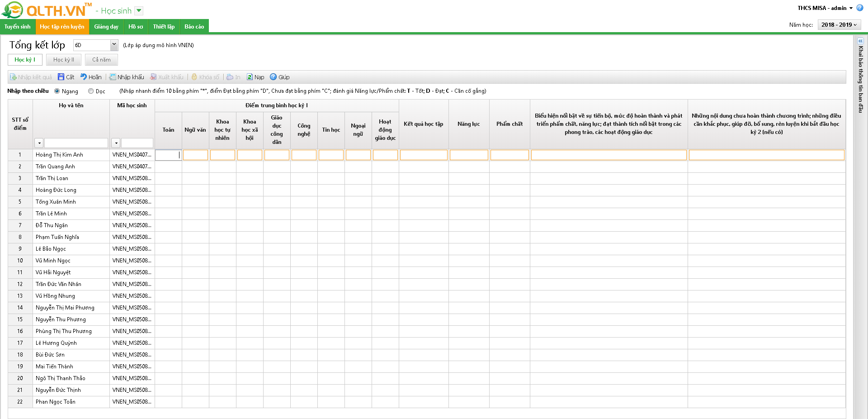Click the Tổng kết lớp page title
The image size is (868, 419).
37,45
